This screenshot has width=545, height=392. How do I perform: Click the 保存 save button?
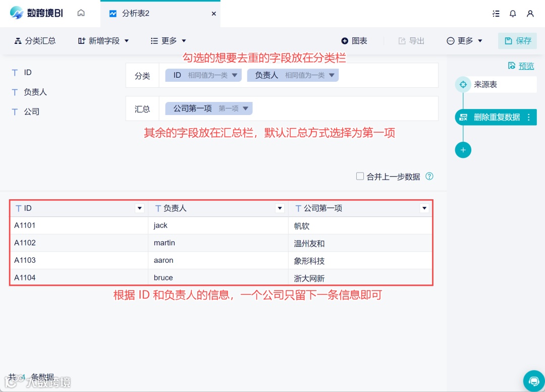[517, 41]
